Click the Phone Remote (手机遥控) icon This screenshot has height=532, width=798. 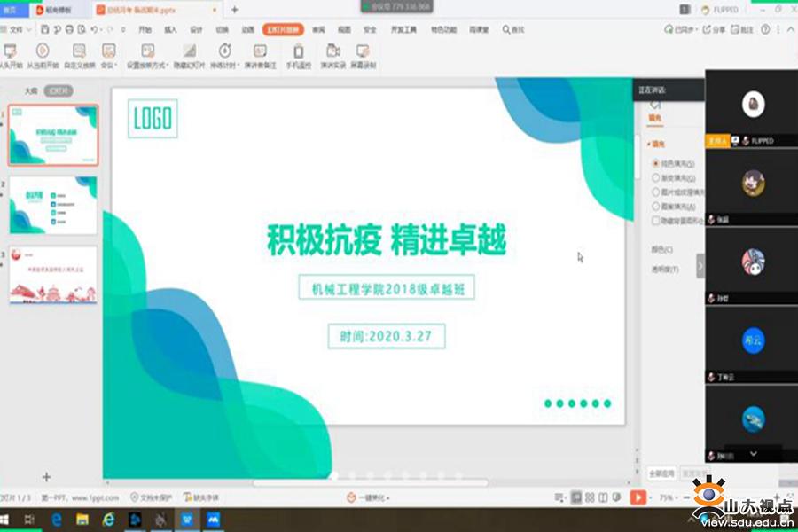click(x=298, y=54)
